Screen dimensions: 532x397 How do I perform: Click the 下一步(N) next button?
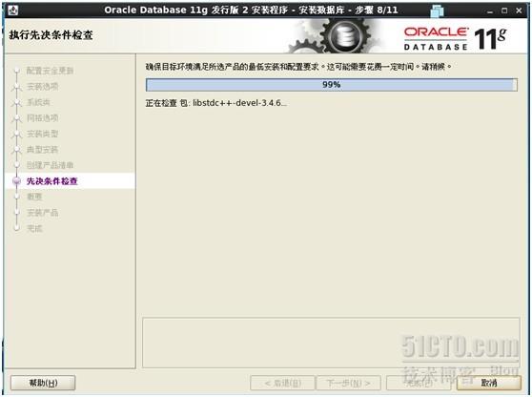point(348,383)
